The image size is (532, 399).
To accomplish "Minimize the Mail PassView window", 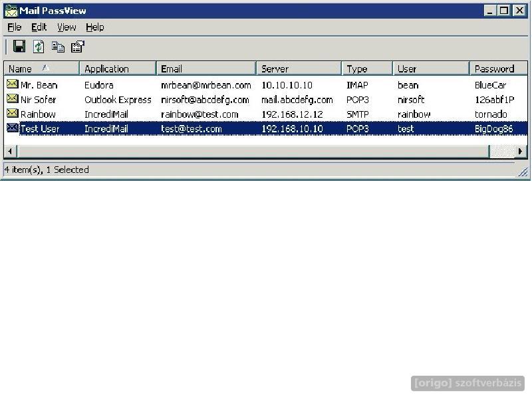I will click(x=489, y=11).
